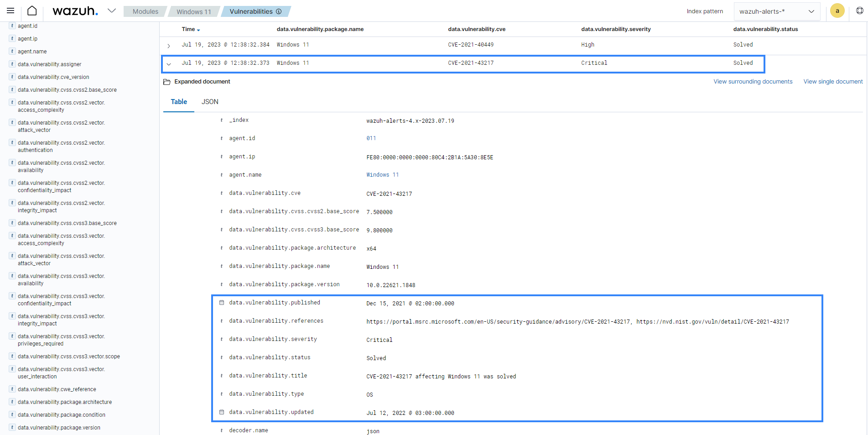
Task: Collapse the CVE-2021-43217 row
Action: (169, 64)
